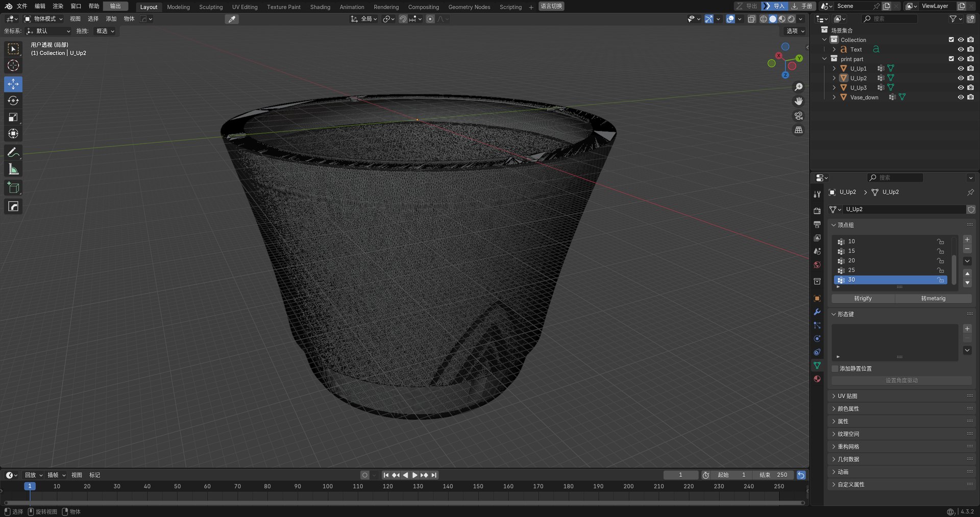Viewport: 980px width, 517px height.
Task: Switch perspective/orthographic grid gizmo
Action: pyautogui.click(x=799, y=130)
